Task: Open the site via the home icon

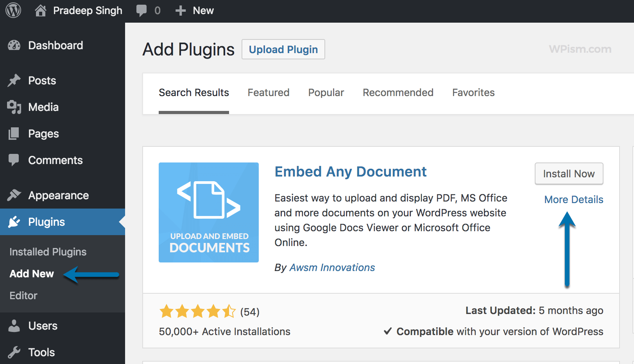Action: [x=41, y=10]
